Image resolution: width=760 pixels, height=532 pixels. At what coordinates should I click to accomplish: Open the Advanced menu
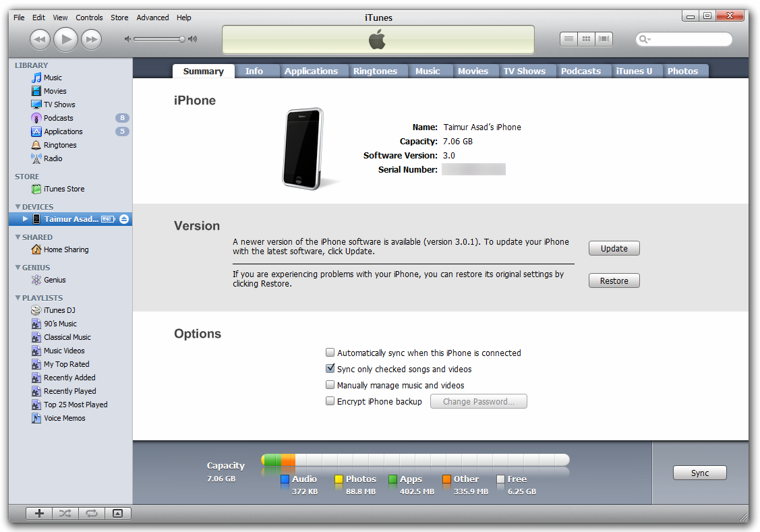pos(152,18)
